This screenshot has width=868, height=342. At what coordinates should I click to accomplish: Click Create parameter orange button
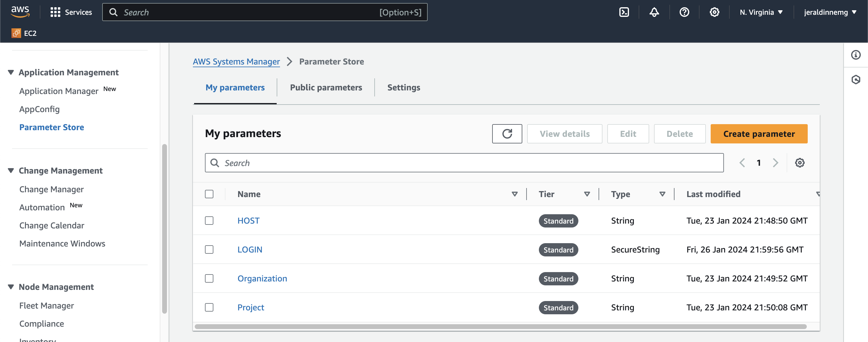pyautogui.click(x=759, y=133)
